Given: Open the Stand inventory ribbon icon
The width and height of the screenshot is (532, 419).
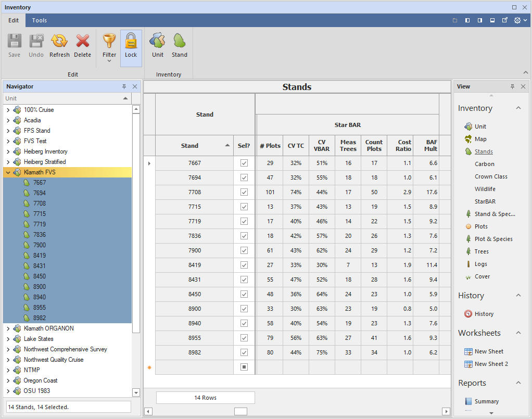Looking at the screenshot, I should [180, 41].
